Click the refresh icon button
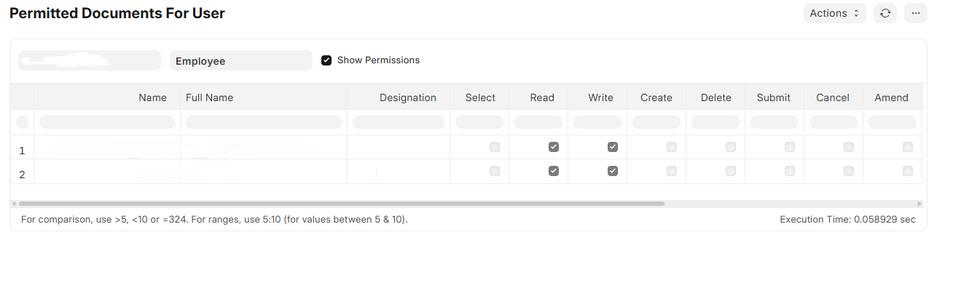This screenshot has height=299, width=980. [x=885, y=13]
